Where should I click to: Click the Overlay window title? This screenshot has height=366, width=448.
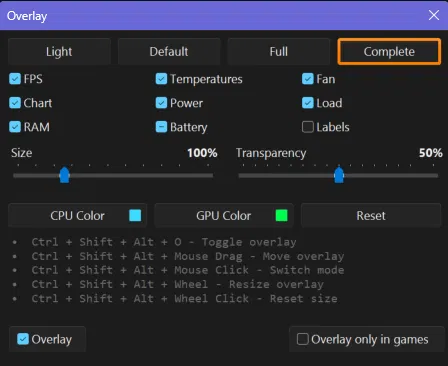point(27,16)
